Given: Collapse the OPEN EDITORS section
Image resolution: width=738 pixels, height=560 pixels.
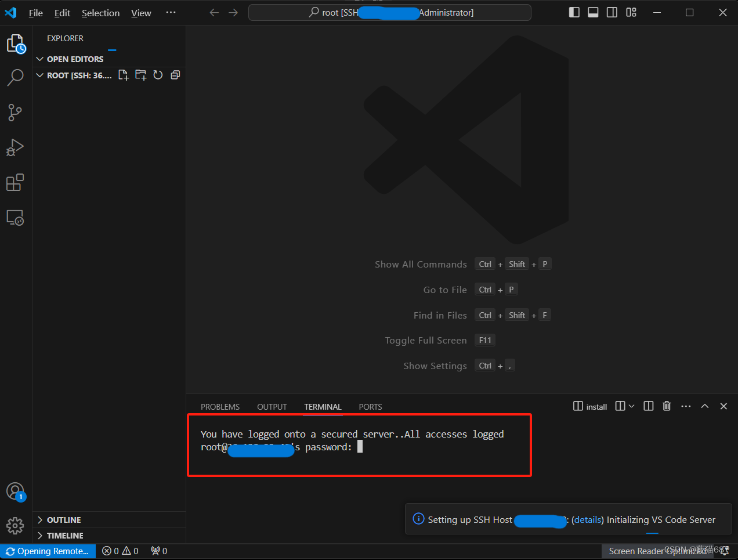Looking at the screenshot, I should (109, 59).
